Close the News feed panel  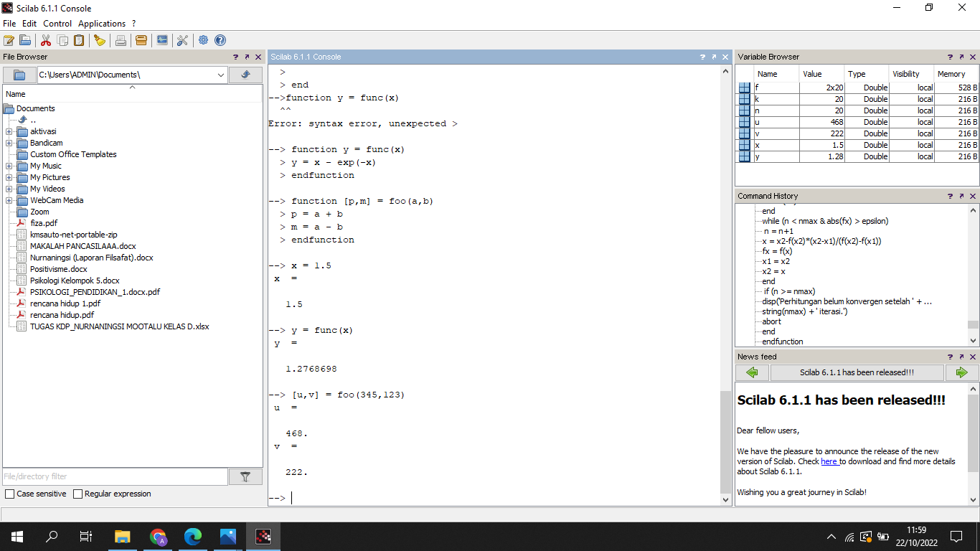[x=973, y=357]
